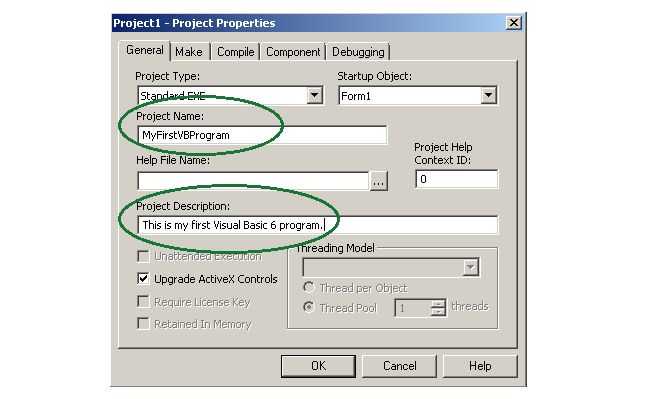650x399 pixels.
Task: Check the Unattended Execution box
Action: coord(143,256)
